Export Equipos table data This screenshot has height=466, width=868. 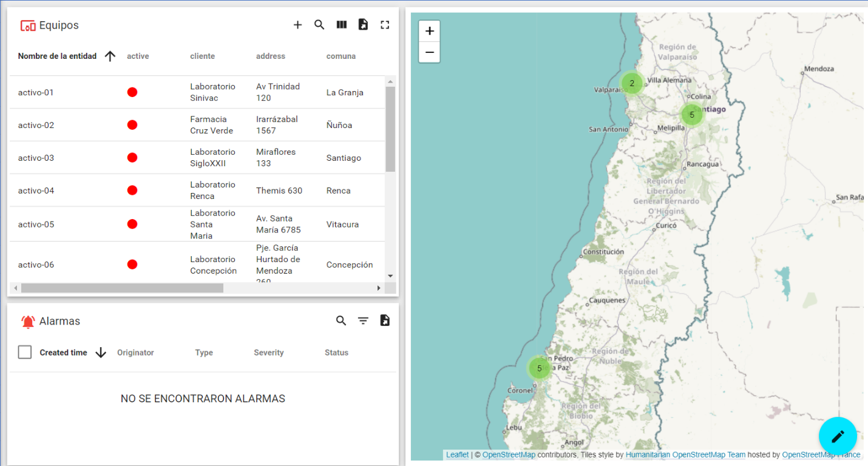(363, 25)
